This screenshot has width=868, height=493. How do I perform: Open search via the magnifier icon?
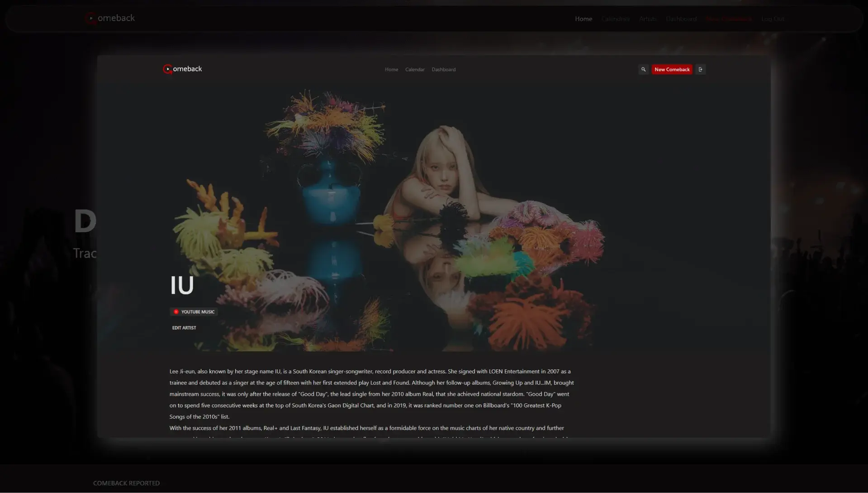tap(643, 69)
